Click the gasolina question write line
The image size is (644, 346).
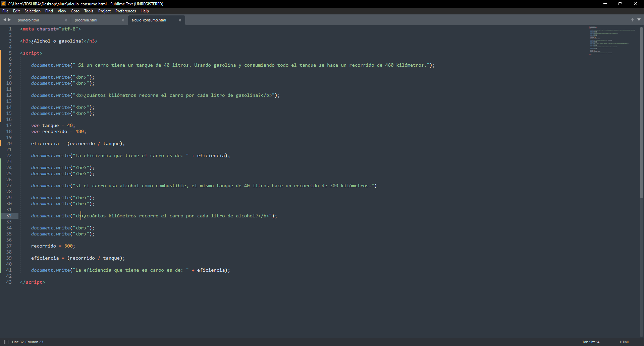(x=155, y=95)
